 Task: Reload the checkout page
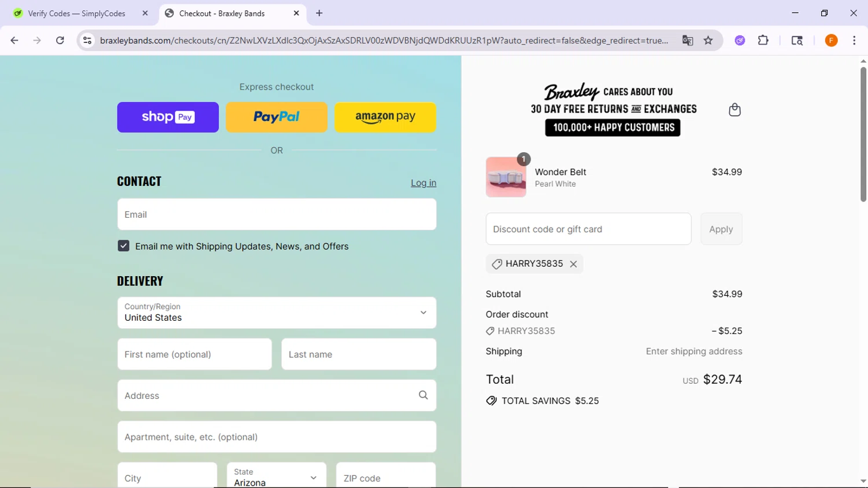[60, 41]
